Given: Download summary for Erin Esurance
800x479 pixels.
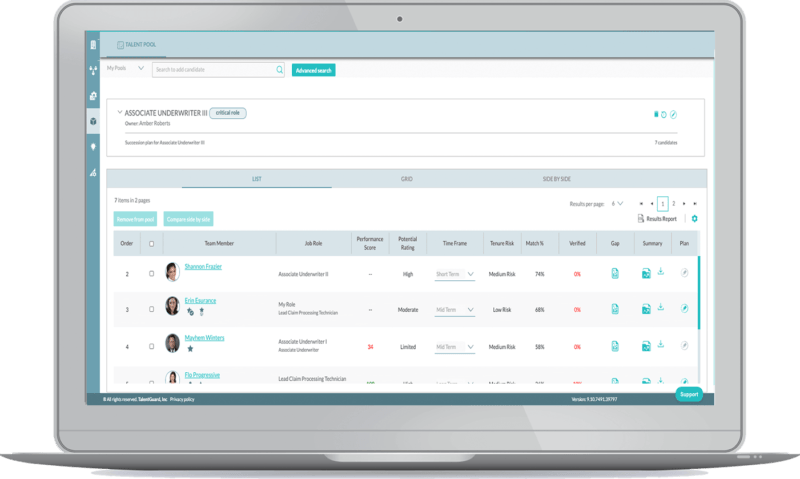Looking at the screenshot, I should 661,307.
